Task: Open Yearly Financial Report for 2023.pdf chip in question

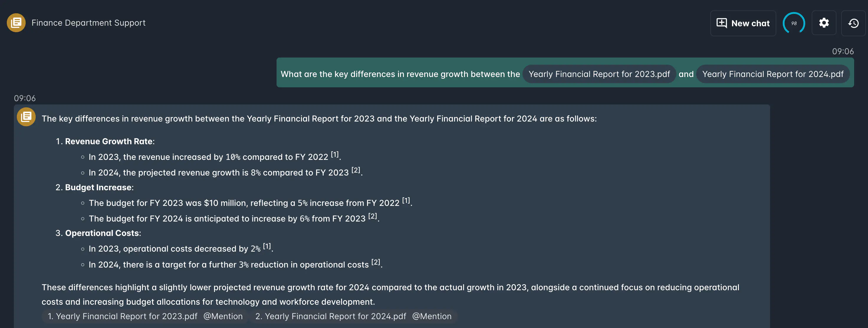Action: [599, 74]
